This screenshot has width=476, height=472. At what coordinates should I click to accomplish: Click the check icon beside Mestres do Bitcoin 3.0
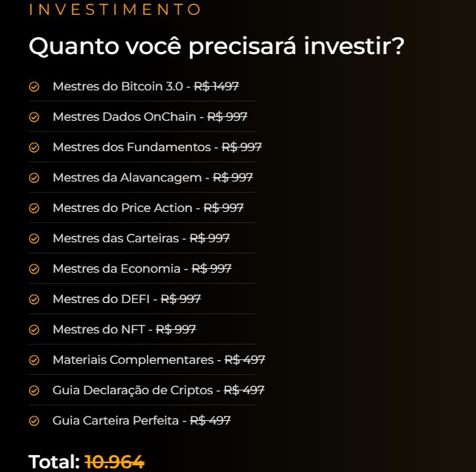pos(34,87)
